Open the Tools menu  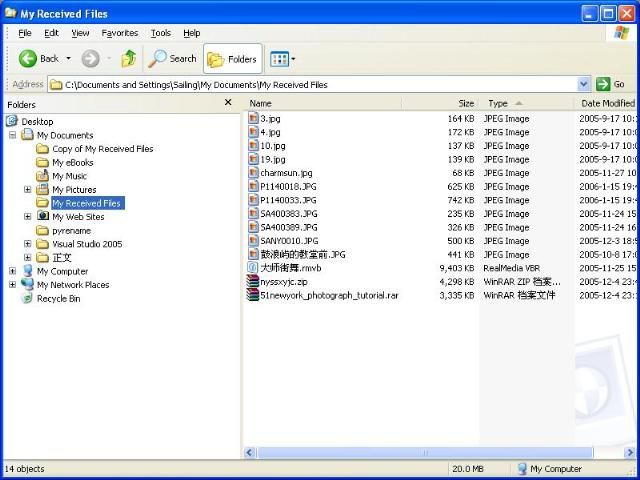point(161,33)
